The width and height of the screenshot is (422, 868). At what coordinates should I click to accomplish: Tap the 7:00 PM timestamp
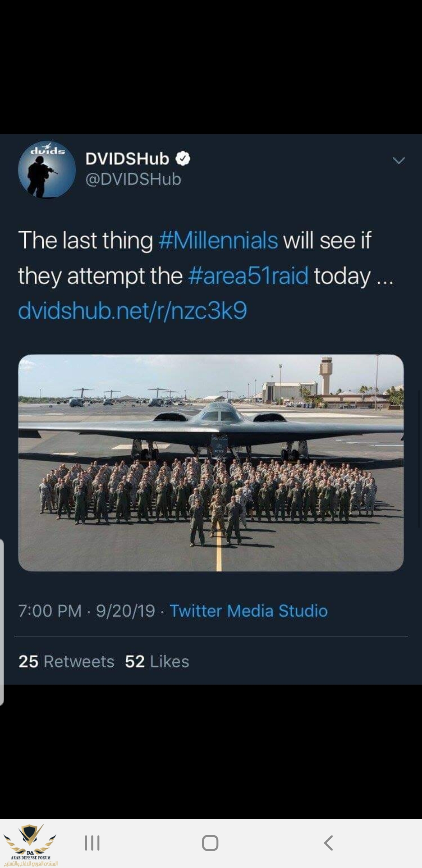pos(50,611)
